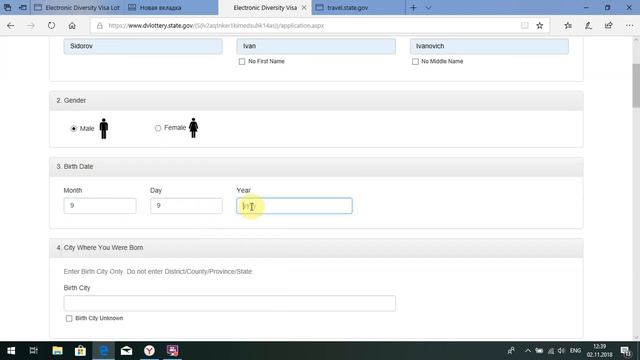Click the Birth City input field

click(229, 303)
